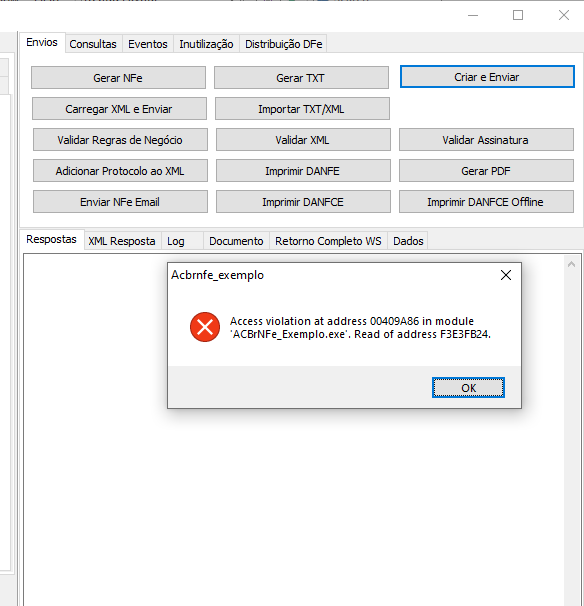Close the Acbrnfe_exemplo error dialog

point(506,275)
